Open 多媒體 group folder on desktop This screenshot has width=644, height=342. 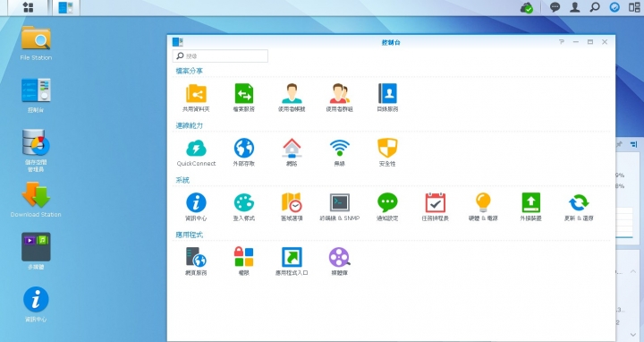(36, 246)
